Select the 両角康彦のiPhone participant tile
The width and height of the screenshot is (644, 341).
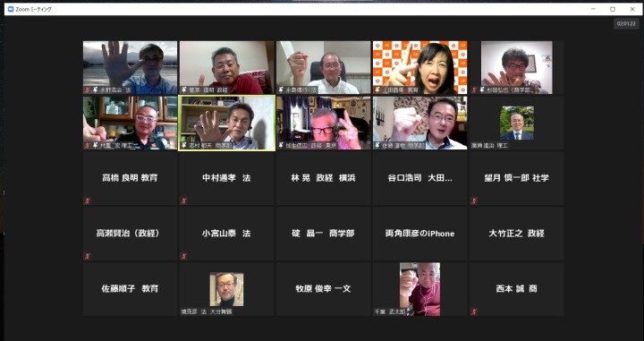point(419,234)
